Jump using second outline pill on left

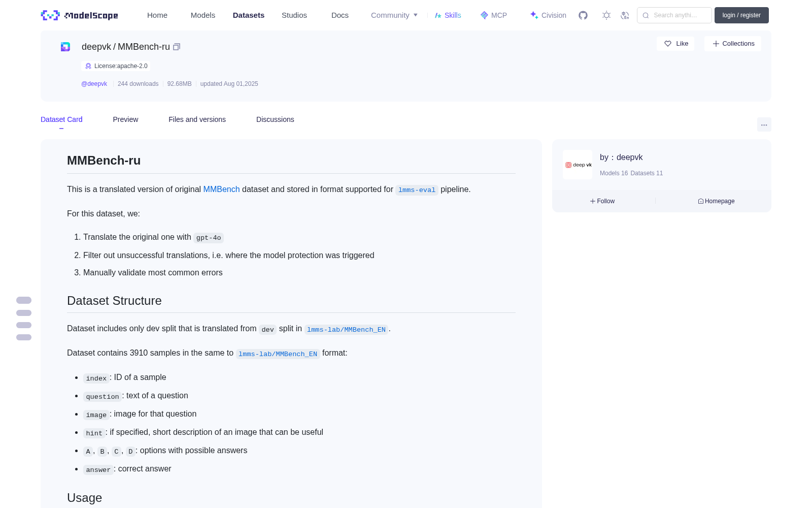click(x=24, y=313)
